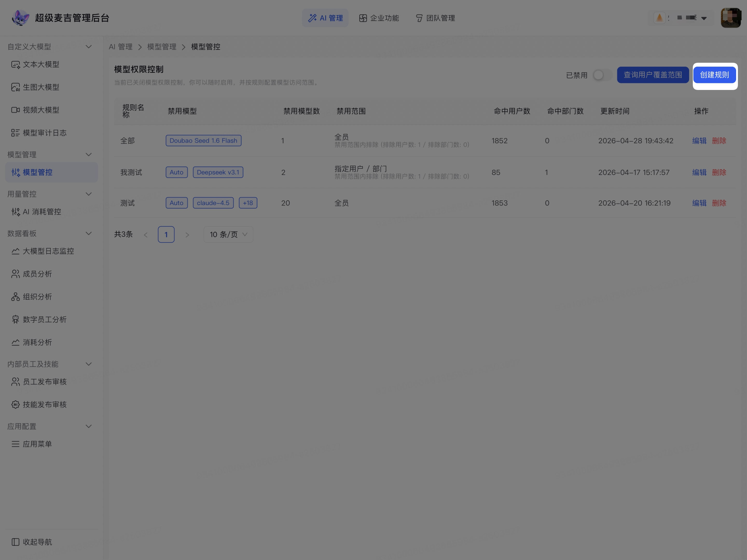747x560 pixels.
Task: Open 文本大模型 sidebar icon
Action: [x=16, y=65]
